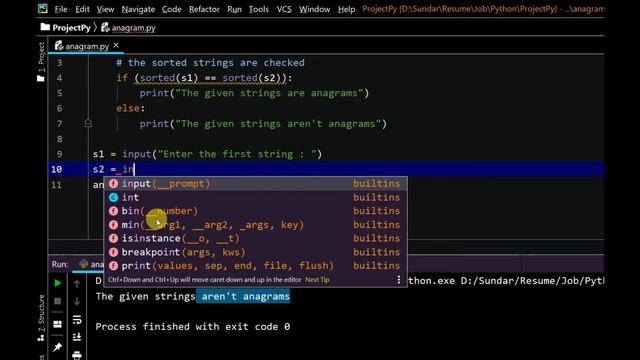
Task: Click the PyCharm application icon
Action: click(x=43, y=9)
